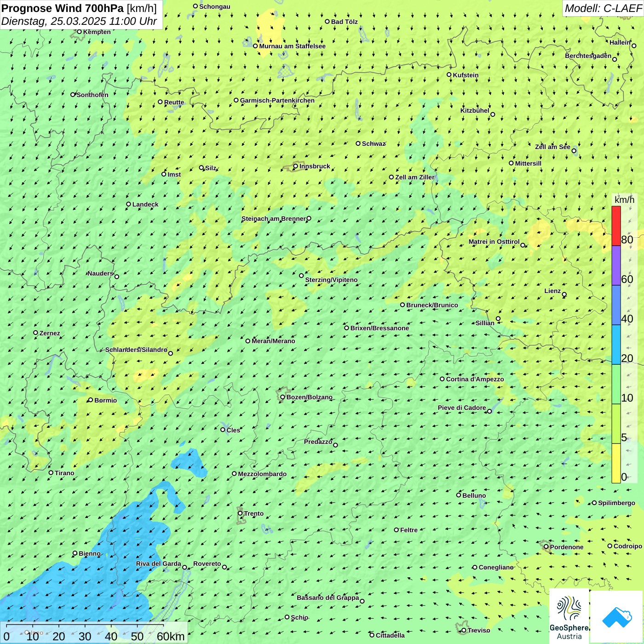Click the 'Bruneck/Brunico' label
The height and width of the screenshot is (644, 644).
(x=432, y=305)
